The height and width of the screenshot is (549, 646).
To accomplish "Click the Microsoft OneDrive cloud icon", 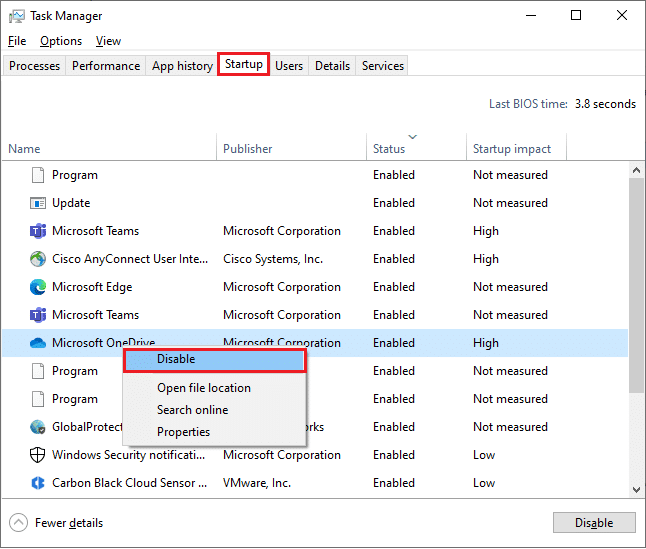I will point(38,343).
